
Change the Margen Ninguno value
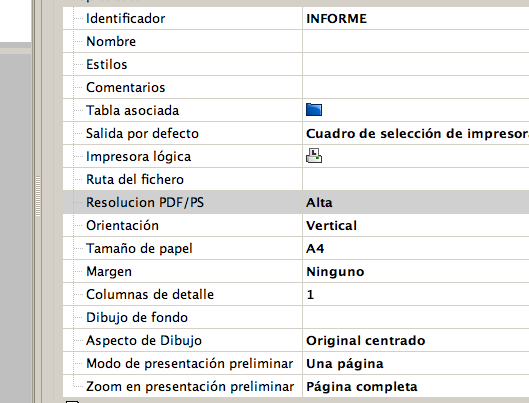(x=416, y=271)
